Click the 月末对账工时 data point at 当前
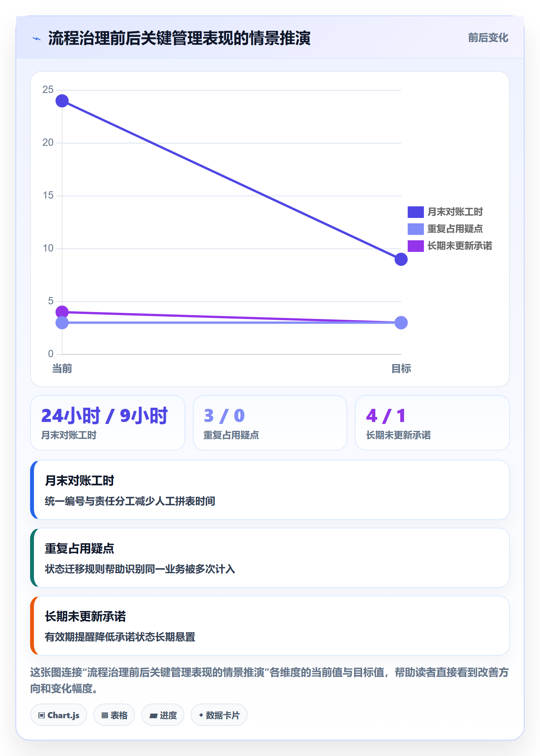 point(62,101)
